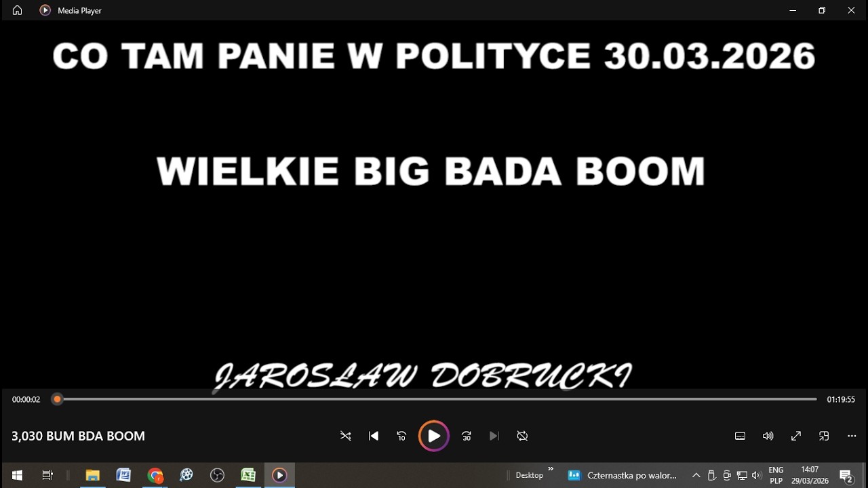Click the total duration 01:19:55

coord(841,400)
